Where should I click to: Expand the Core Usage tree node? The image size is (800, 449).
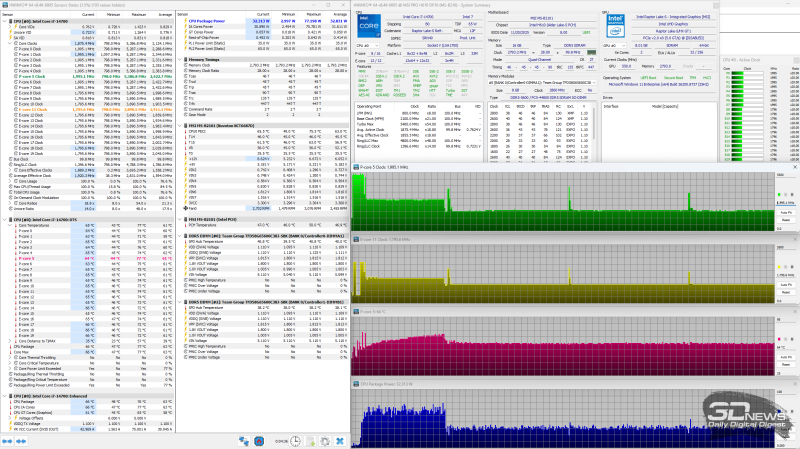(x=10, y=181)
